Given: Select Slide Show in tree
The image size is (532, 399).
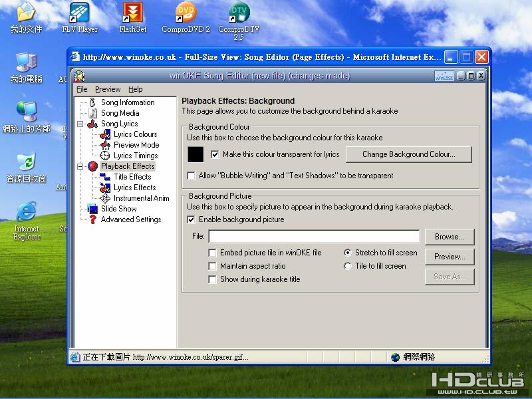Looking at the screenshot, I should click(x=119, y=209).
